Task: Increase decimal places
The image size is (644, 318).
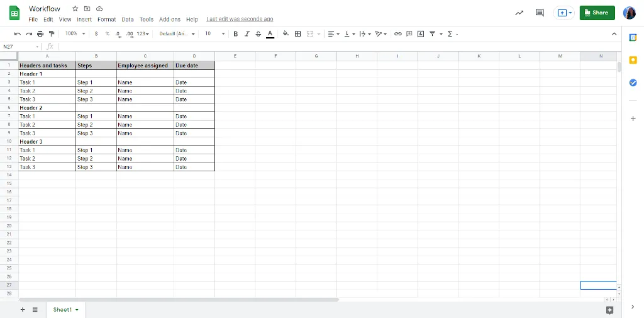Action: pyautogui.click(x=130, y=34)
